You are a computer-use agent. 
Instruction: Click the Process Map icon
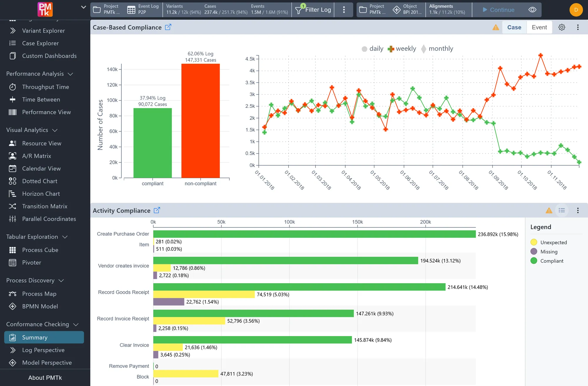coord(13,294)
